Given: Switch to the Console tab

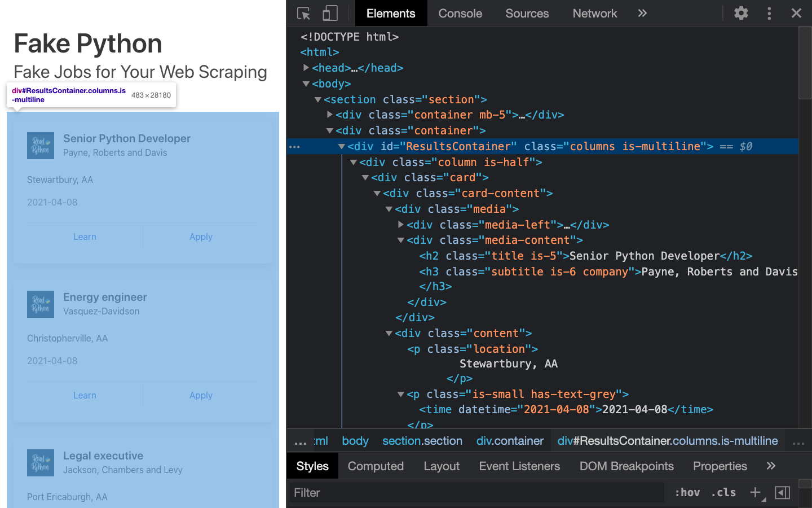Looking at the screenshot, I should pyautogui.click(x=460, y=13).
